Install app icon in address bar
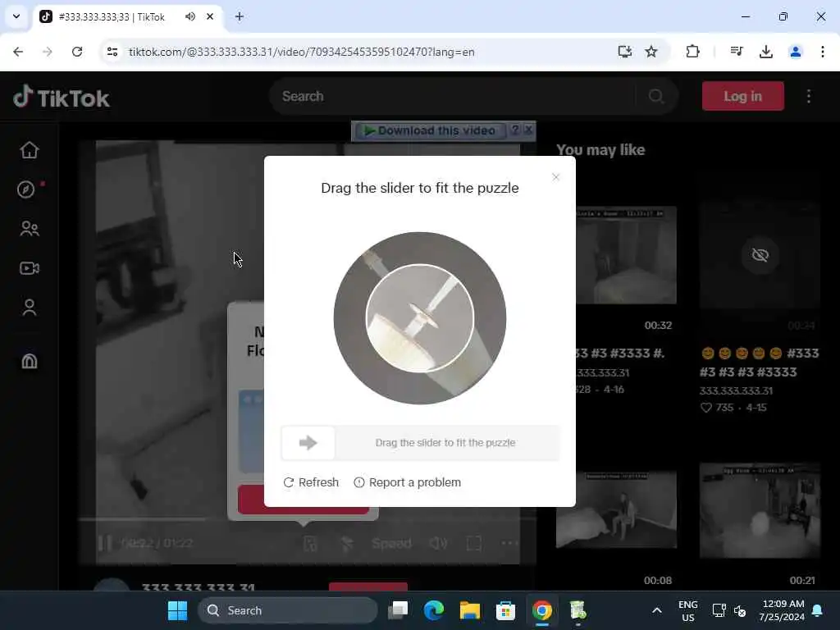The image size is (840, 630). click(624, 52)
